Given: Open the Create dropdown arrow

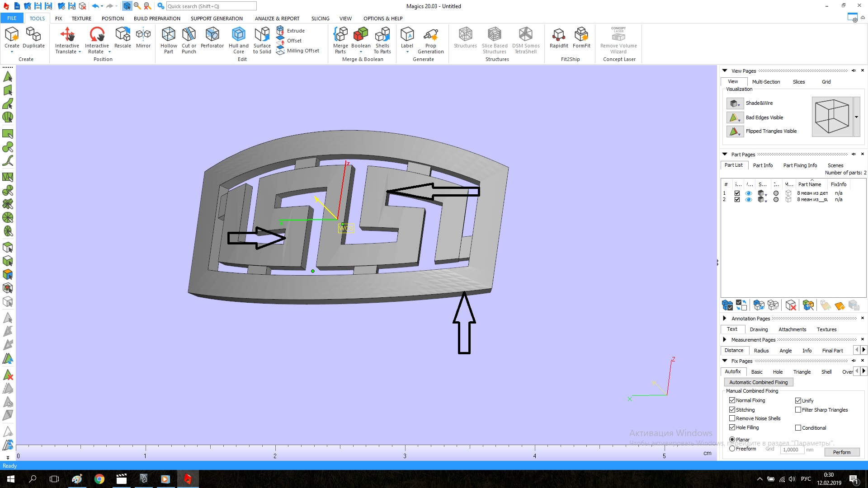Looking at the screenshot, I should coord(12,52).
